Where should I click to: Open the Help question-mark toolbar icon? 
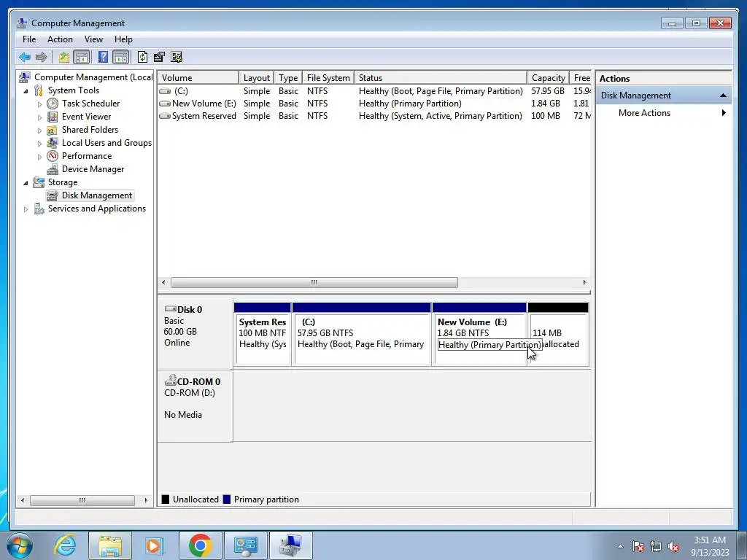pos(103,57)
